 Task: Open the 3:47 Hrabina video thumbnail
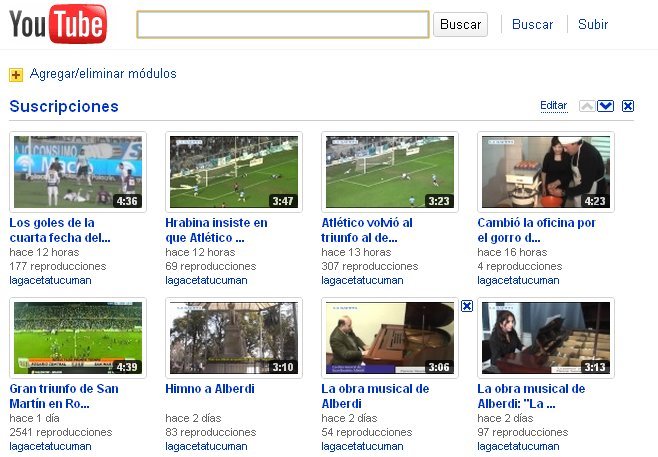(233, 172)
